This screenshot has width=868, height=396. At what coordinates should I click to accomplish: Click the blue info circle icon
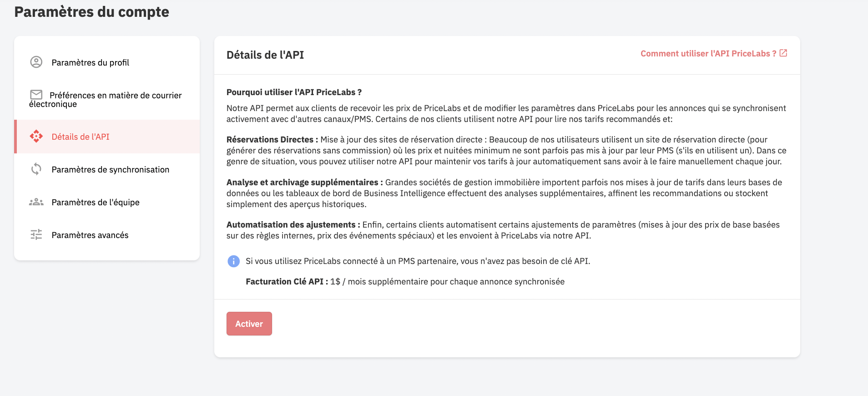[x=233, y=261]
